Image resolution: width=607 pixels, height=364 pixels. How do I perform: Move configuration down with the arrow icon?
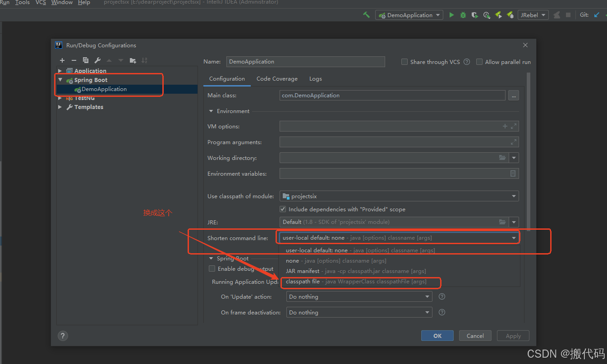[121, 60]
